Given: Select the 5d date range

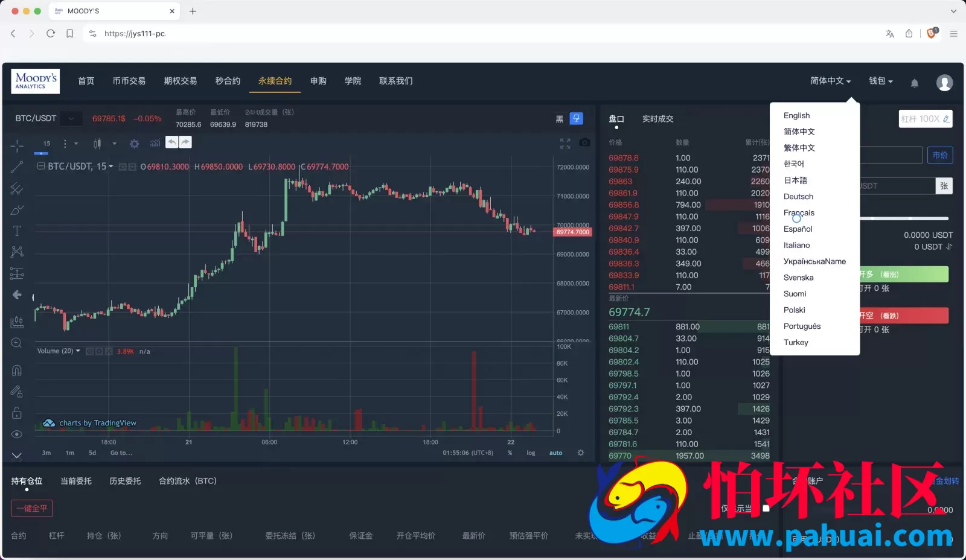Looking at the screenshot, I should pyautogui.click(x=92, y=453).
